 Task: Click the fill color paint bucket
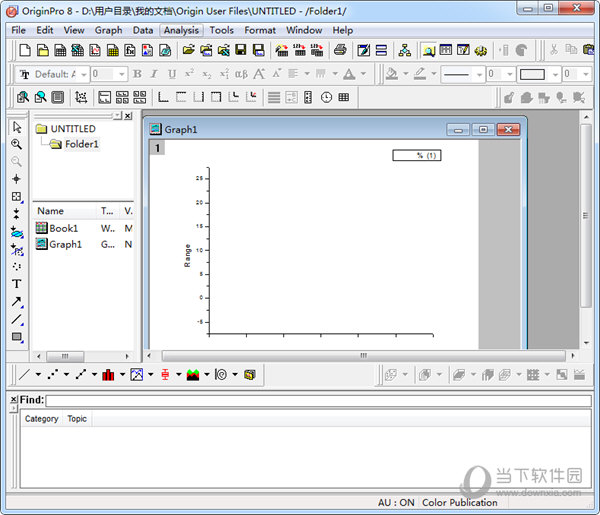click(392, 73)
